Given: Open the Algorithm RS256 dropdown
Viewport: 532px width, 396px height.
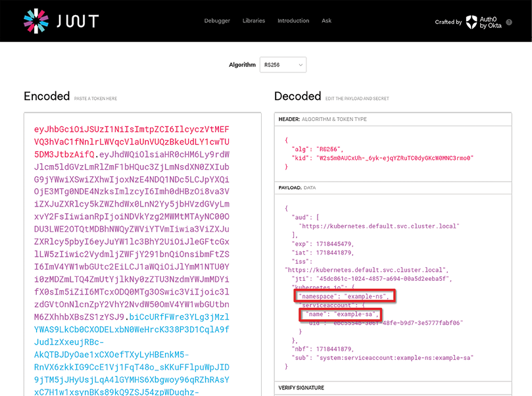Looking at the screenshot, I should point(283,65).
